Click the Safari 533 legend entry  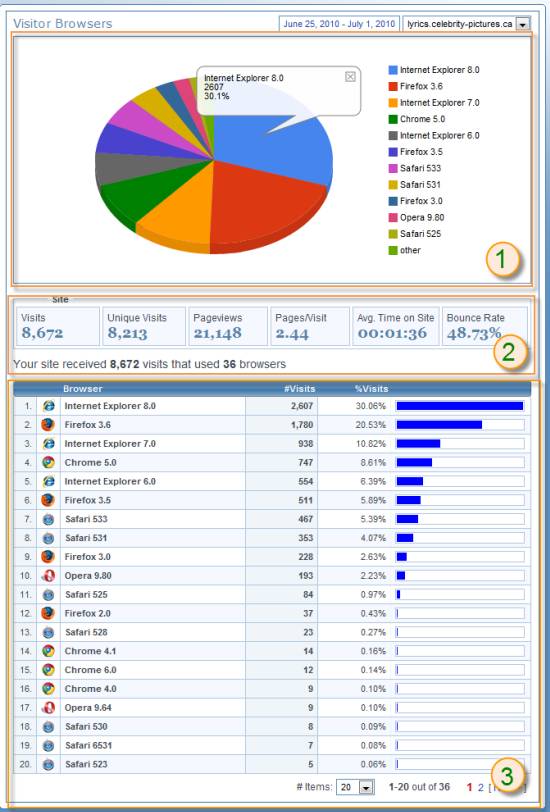point(415,168)
